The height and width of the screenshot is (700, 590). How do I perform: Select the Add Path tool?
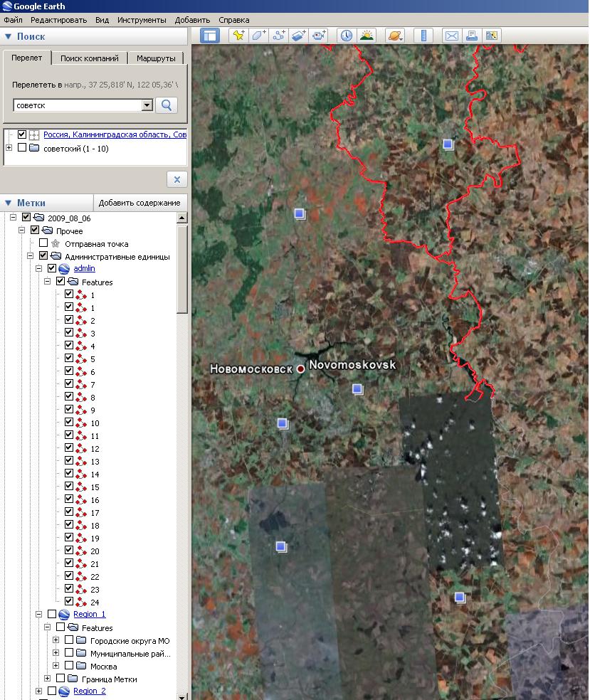[279, 36]
